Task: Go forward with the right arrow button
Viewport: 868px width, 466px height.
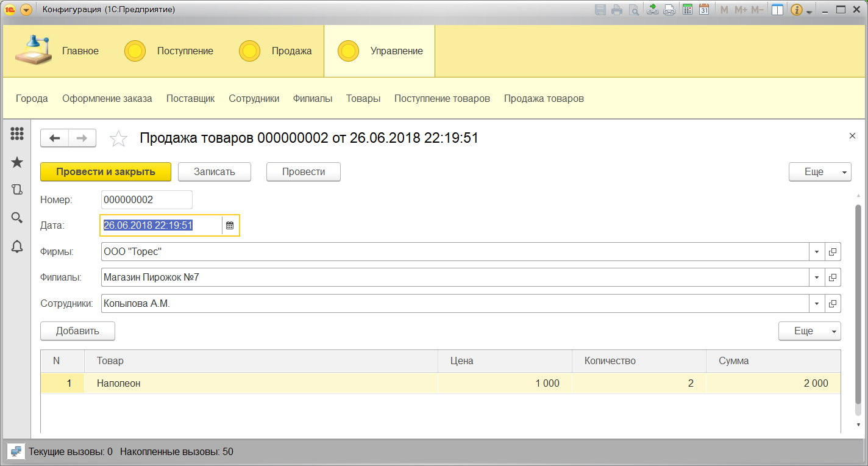Action: point(82,138)
